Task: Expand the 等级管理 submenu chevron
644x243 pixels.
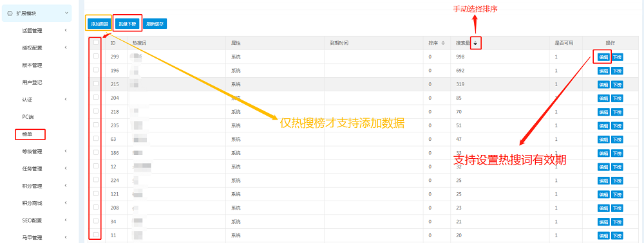Action: tap(66, 151)
